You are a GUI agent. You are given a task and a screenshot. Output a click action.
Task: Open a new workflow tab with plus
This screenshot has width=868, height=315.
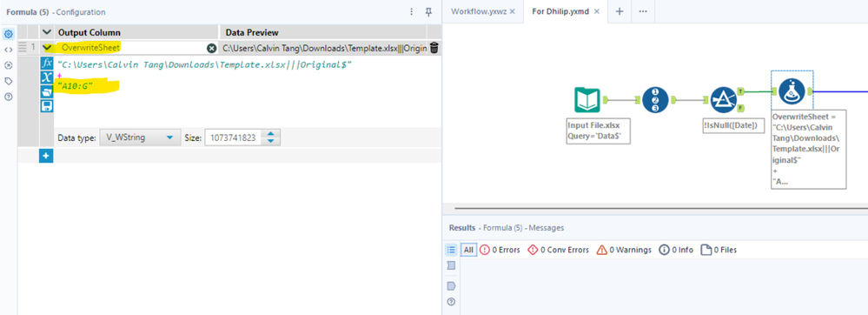point(620,11)
